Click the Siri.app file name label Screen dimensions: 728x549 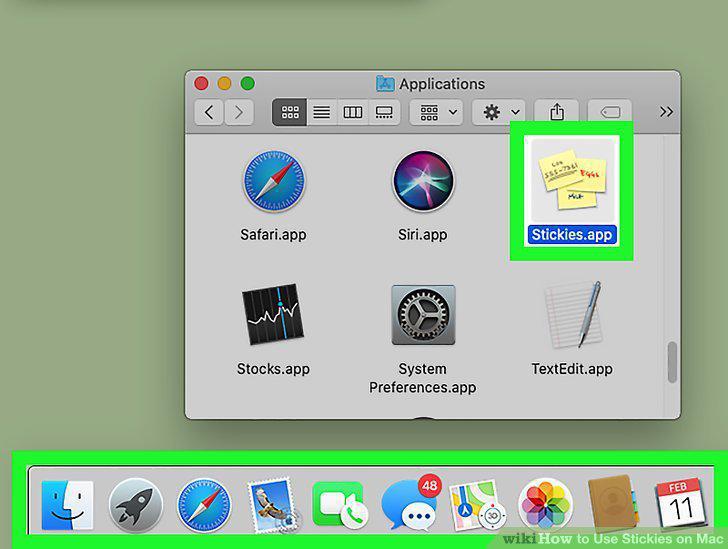click(x=422, y=235)
